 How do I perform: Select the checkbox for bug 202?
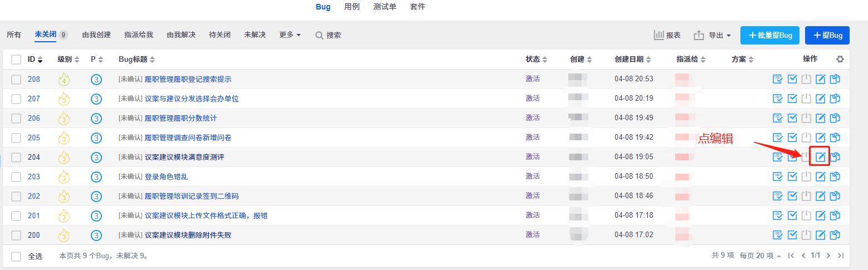point(16,196)
